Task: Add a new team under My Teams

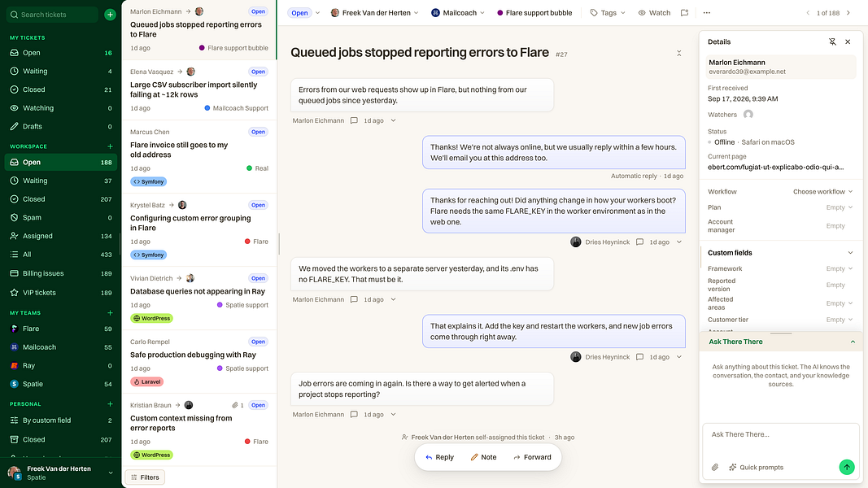Action: [x=110, y=313]
